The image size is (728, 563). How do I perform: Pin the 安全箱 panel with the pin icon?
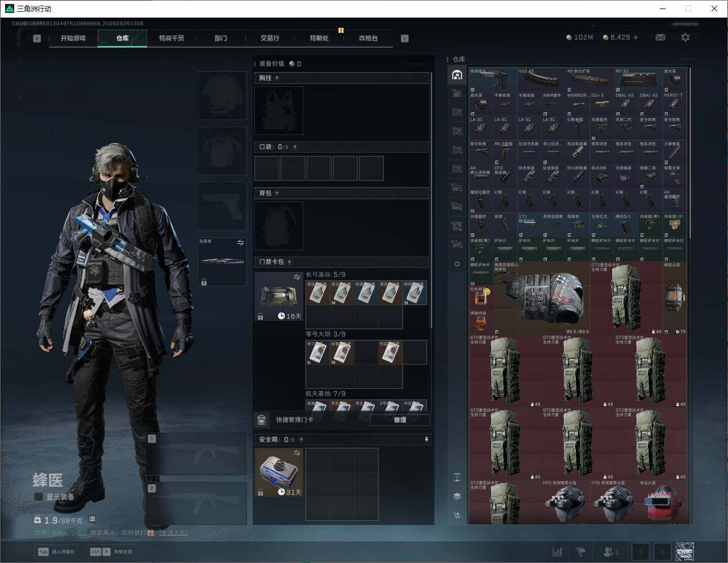click(426, 440)
